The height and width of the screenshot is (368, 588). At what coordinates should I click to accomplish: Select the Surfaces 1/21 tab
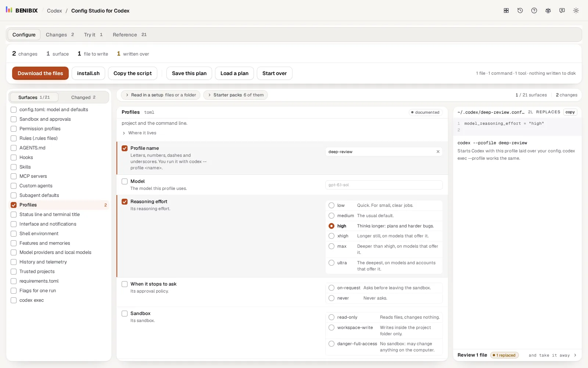point(34,97)
